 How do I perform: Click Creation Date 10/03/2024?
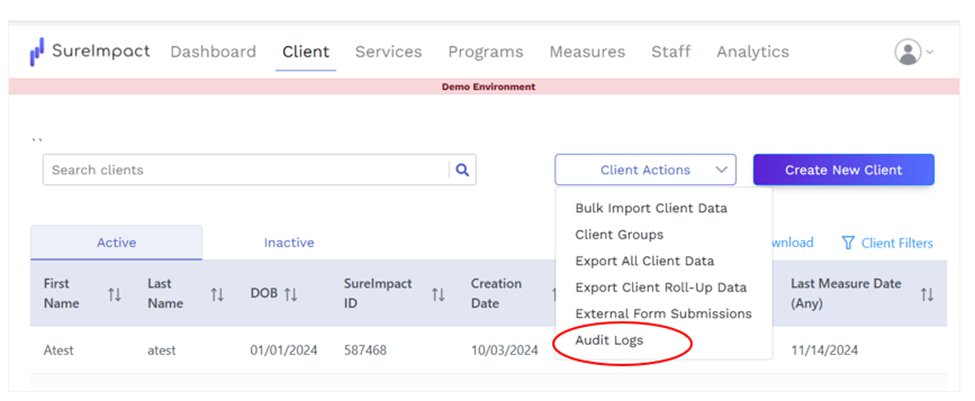point(504,351)
